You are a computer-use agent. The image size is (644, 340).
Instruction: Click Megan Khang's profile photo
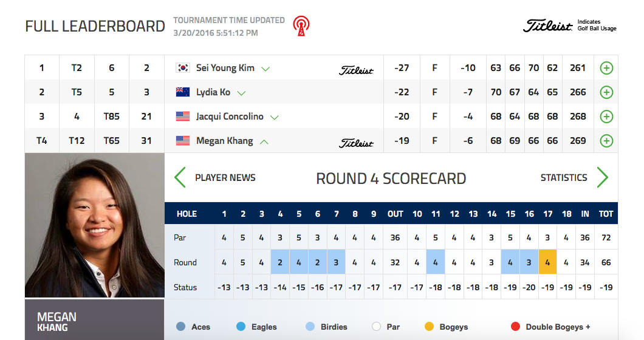(94, 225)
